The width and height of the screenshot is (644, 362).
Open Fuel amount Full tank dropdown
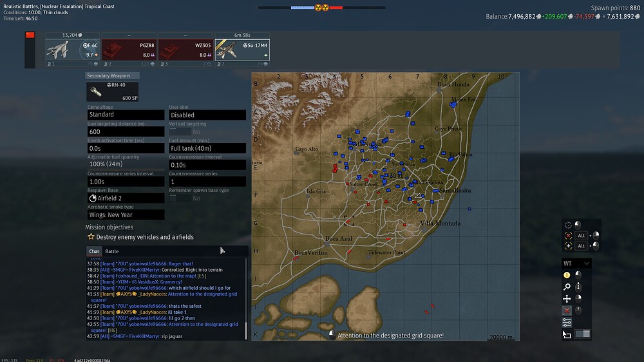coord(207,148)
